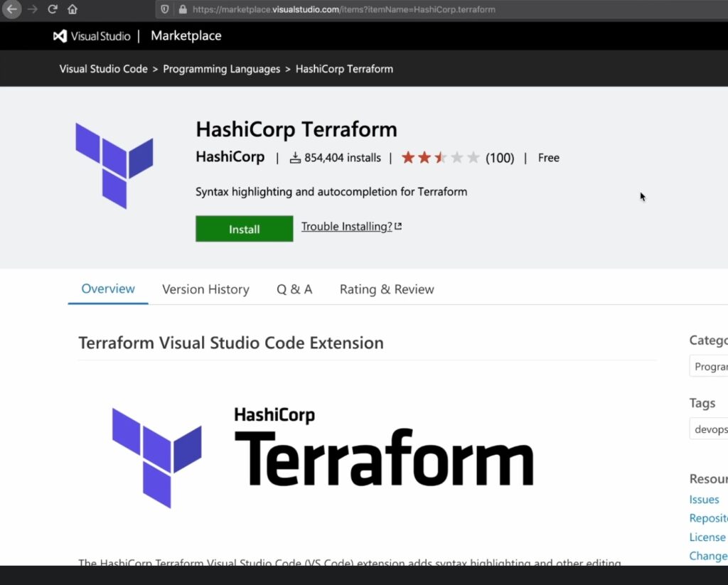Click the browser forward arrow button
The width and height of the screenshot is (728, 585).
tap(33, 9)
